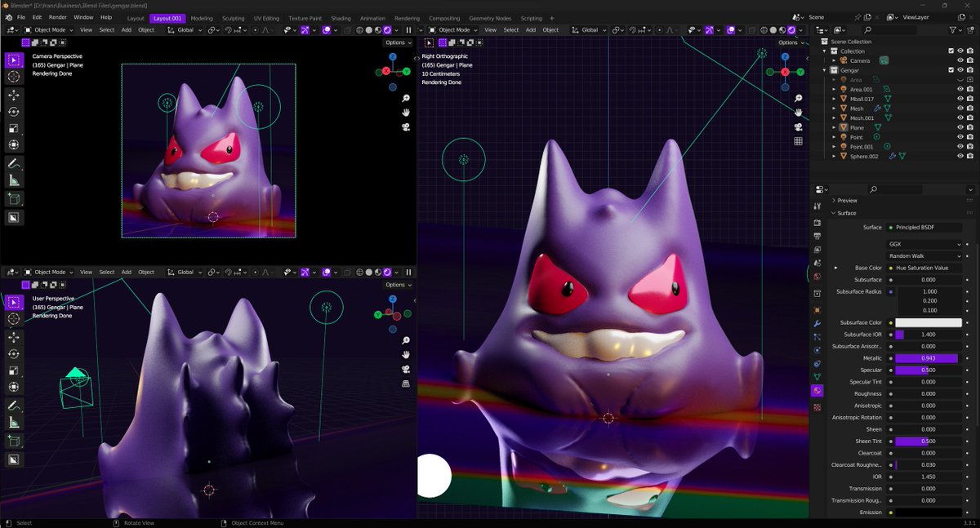Select the Move tool in Camera Perspective viewport
Screen dimensions: 980x528
coord(14,95)
